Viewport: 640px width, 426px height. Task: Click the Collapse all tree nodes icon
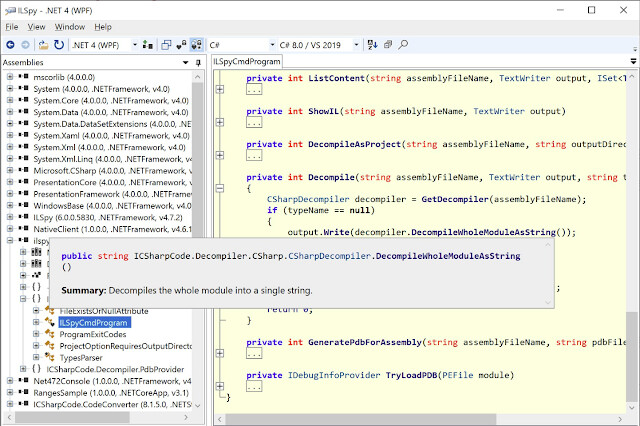(x=388, y=44)
